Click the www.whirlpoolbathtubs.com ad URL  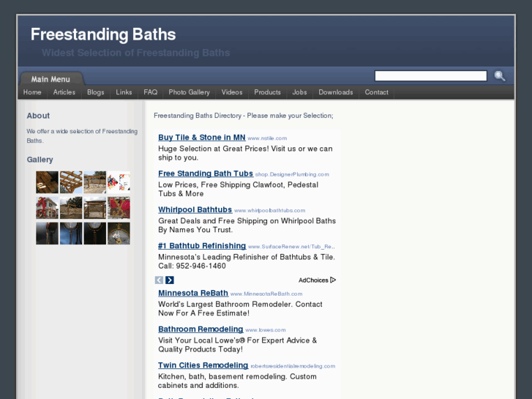point(270,211)
